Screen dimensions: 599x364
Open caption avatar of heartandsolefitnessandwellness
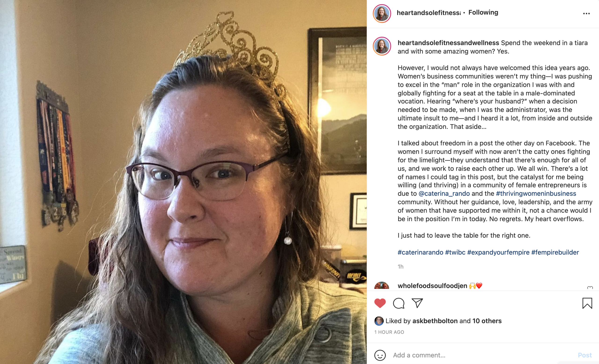point(382,46)
